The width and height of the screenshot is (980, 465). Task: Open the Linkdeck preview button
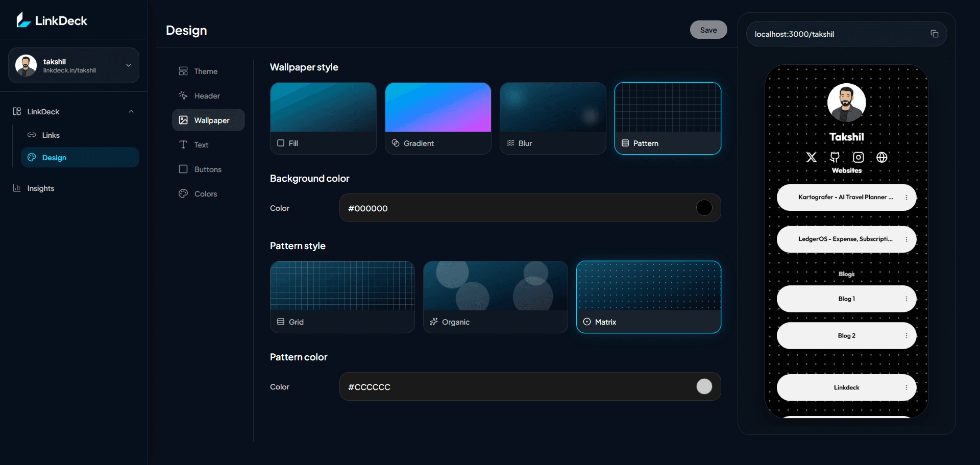click(846, 388)
